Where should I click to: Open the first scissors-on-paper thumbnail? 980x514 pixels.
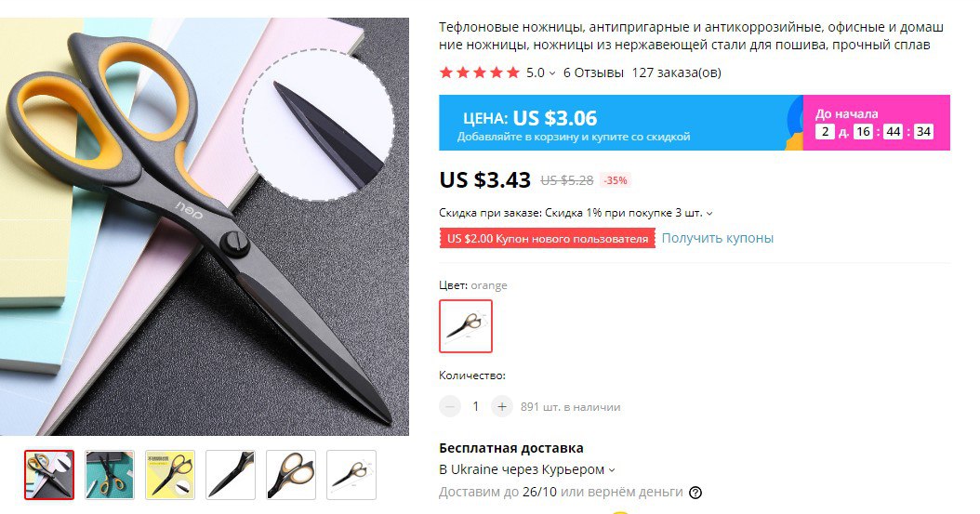click(x=49, y=475)
